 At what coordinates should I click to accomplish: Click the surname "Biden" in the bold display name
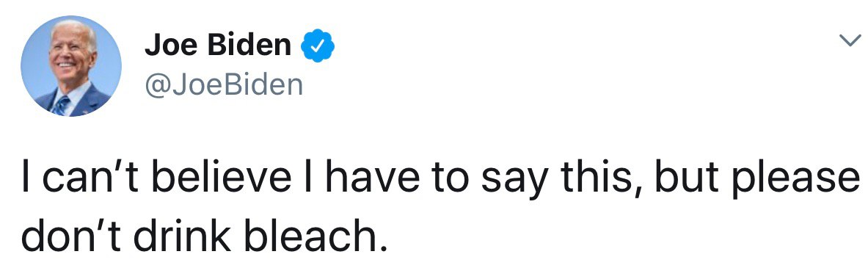click(250, 46)
